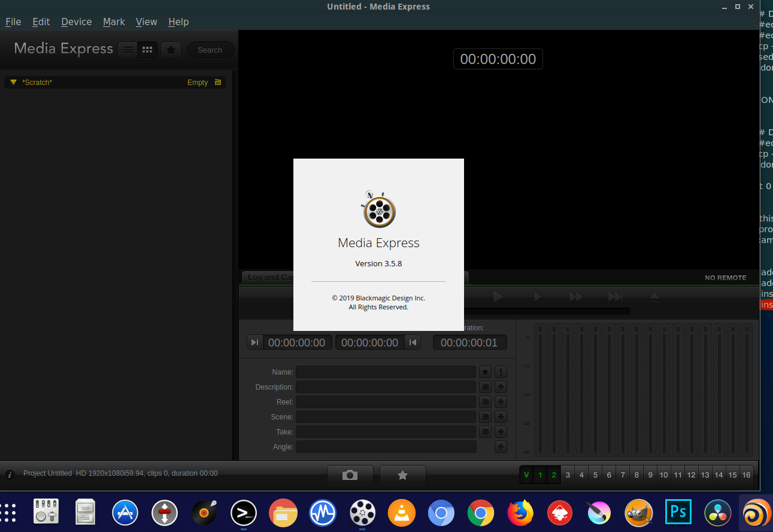Screen dimensions: 773x532
Task: Increment Angle with its plus button
Action: [501, 447]
